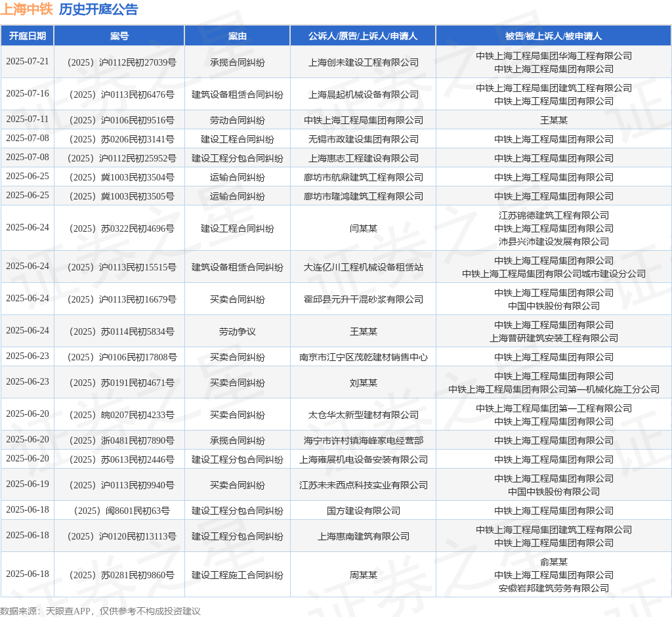Image resolution: width=672 pixels, height=617 pixels.
Task: Click the 上海中铁 title text
Action: click(x=26, y=9)
